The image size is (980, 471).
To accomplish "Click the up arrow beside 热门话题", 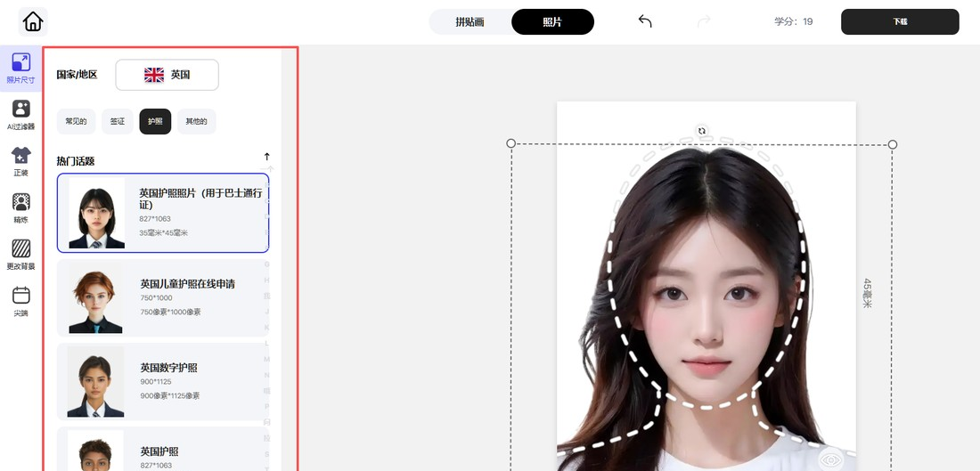I will pyautogui.click(x=267, y=157).
